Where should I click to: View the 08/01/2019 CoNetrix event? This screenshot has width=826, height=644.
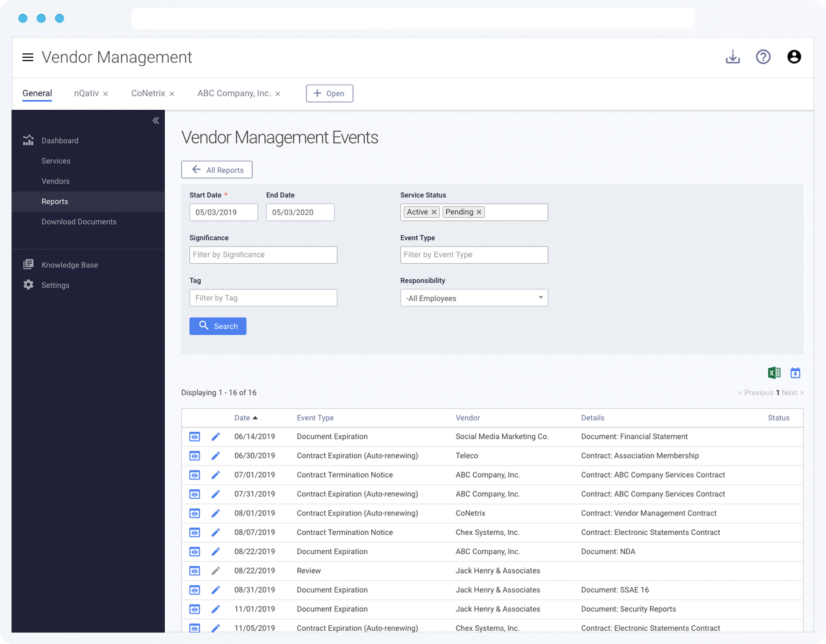click(194, 514)
